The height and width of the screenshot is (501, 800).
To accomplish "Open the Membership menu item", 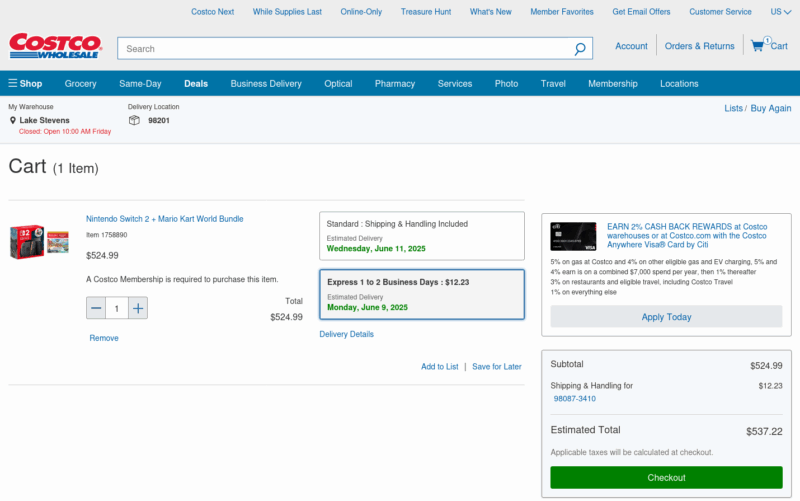I will pyautogui.click(x=613, y=84).
